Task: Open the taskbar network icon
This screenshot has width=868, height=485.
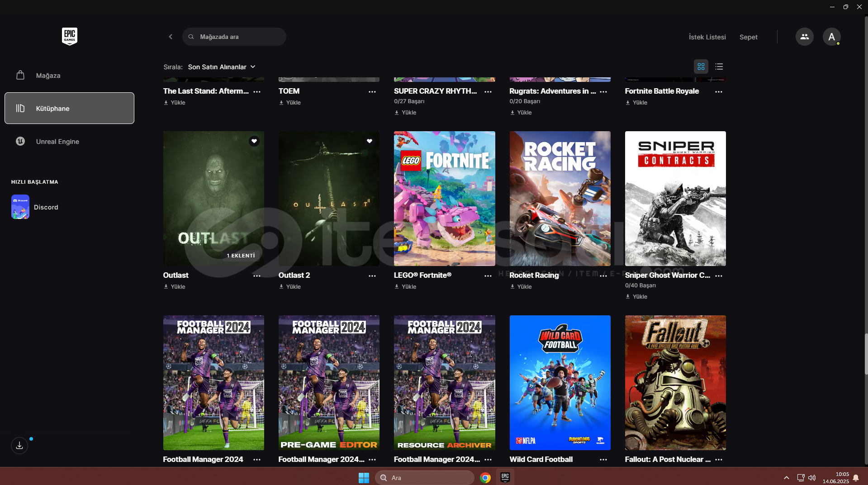Action: click(801, 478)
